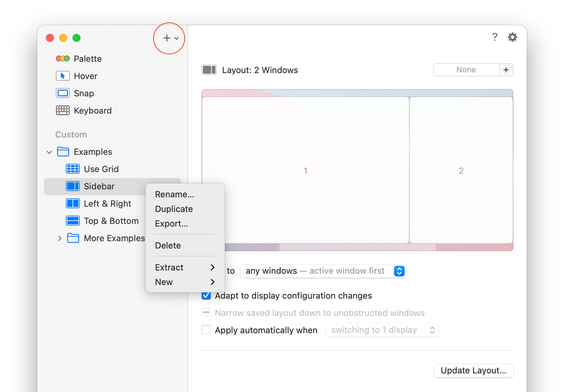Select the Sidebar layout icon
Screen dimensions: 564x392
[73, 186]
